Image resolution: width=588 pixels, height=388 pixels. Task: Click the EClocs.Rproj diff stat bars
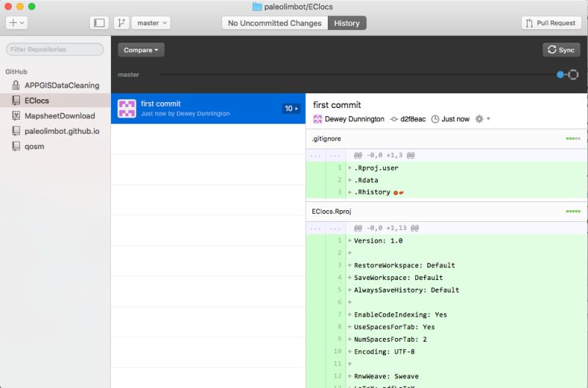point(573,212)
